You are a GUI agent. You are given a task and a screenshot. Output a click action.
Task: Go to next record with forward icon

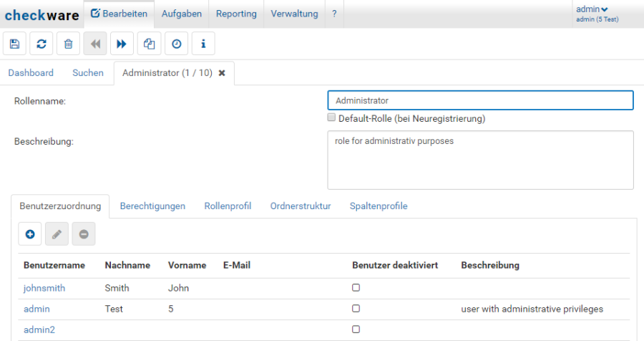click(x=122, y=44)
